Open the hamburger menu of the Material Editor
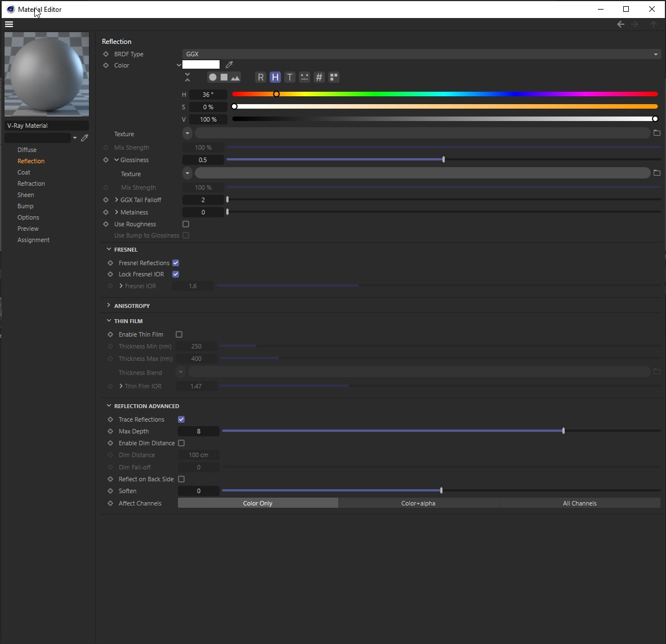The image size is (666, 644). (9, 24)
